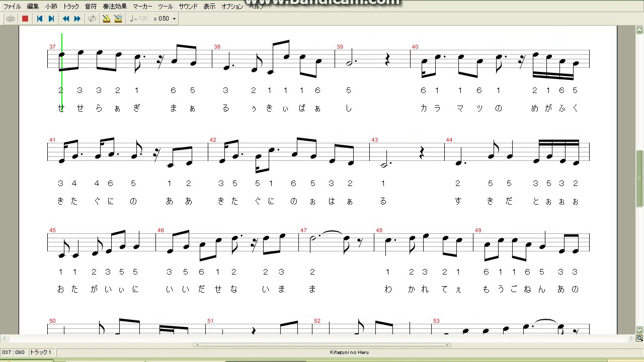Toggle loop playback icon
This screenshot has height=362, width=644.
92,19
